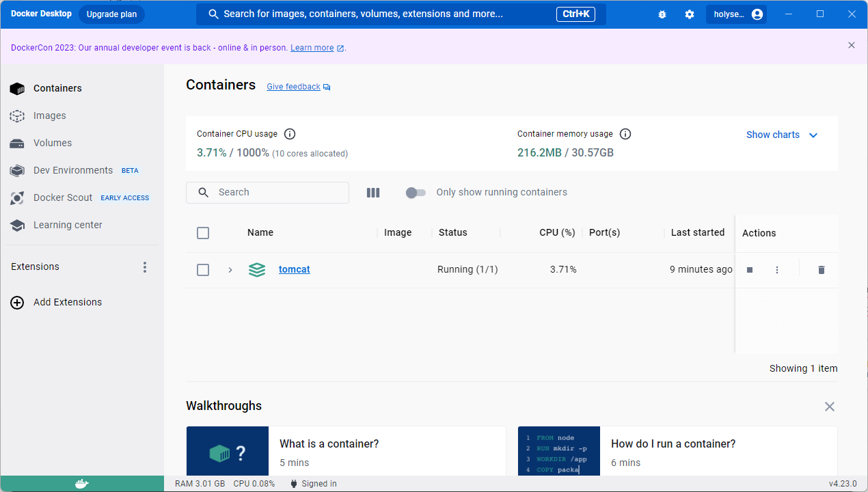Open the manage columns icon
Image resolution: width=868 pixels, height=492 pixels.
[x=372, y=193]
